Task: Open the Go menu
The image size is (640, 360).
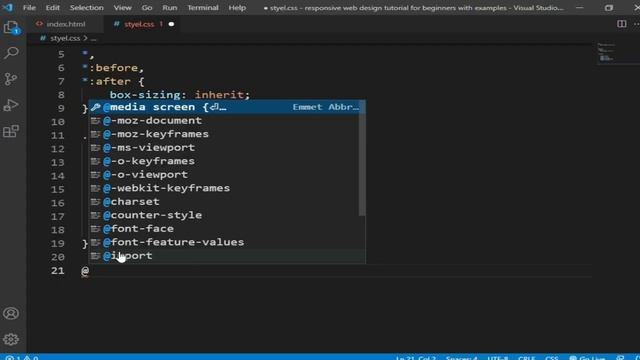Action: 147,8
